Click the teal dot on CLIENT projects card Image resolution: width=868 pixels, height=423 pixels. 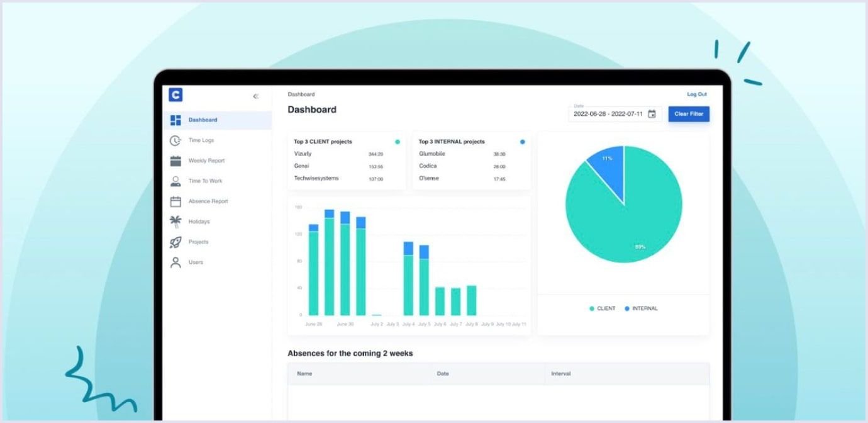tap(397, 142)
